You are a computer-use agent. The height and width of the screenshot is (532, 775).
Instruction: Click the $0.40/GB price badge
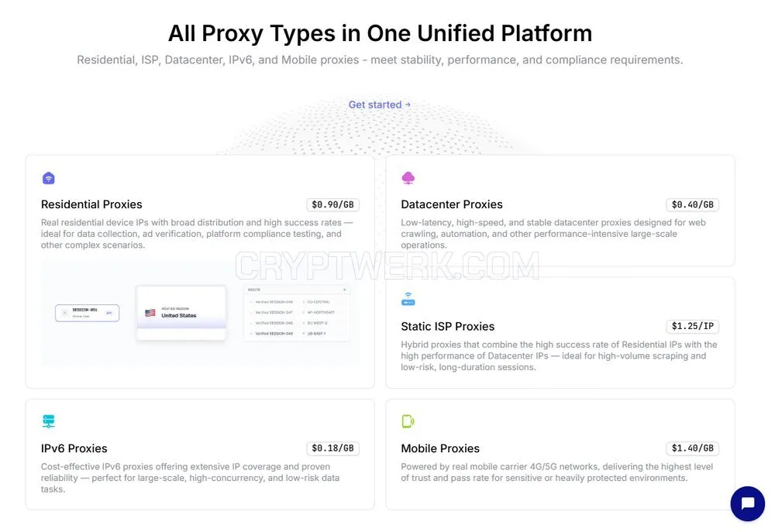692,204
